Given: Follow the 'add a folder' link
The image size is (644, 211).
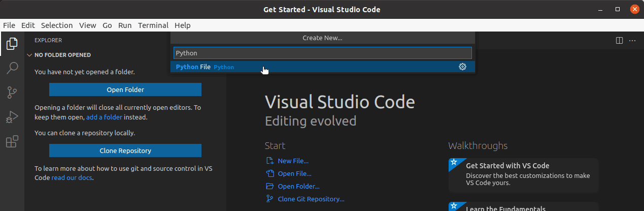Looking at the screenshot, I should pyautogui.click(x=104, y=117).
